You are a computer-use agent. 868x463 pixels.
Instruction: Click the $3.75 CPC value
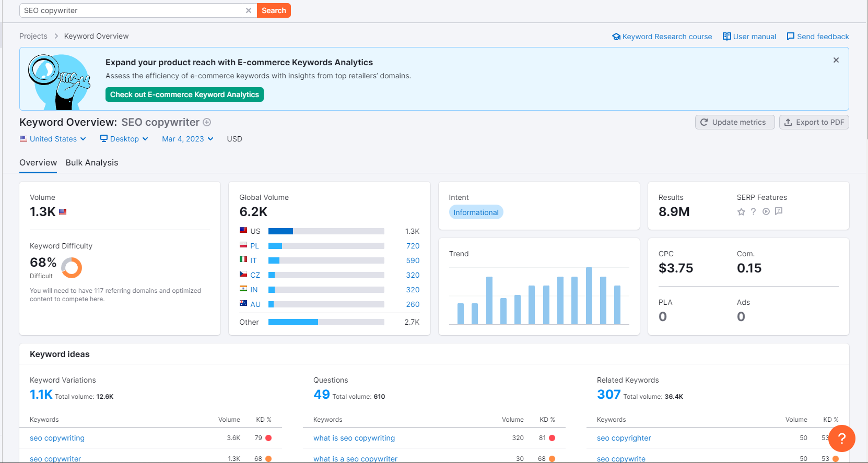676,268
